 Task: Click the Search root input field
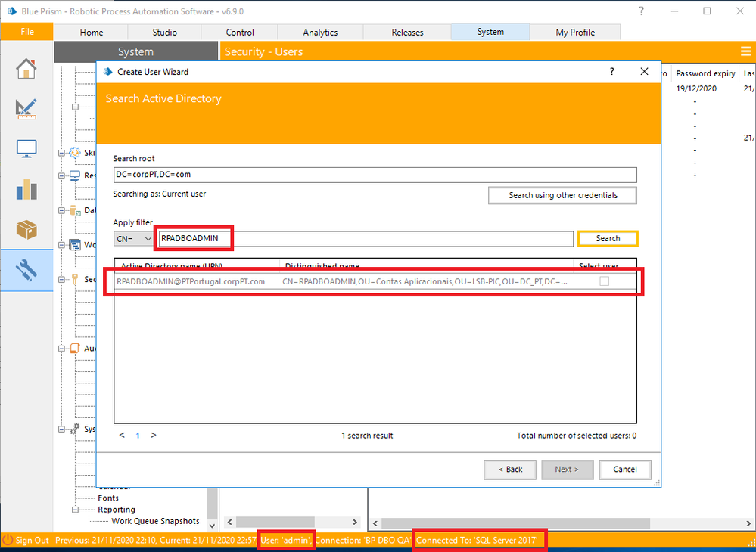click(x=375, y=175)
